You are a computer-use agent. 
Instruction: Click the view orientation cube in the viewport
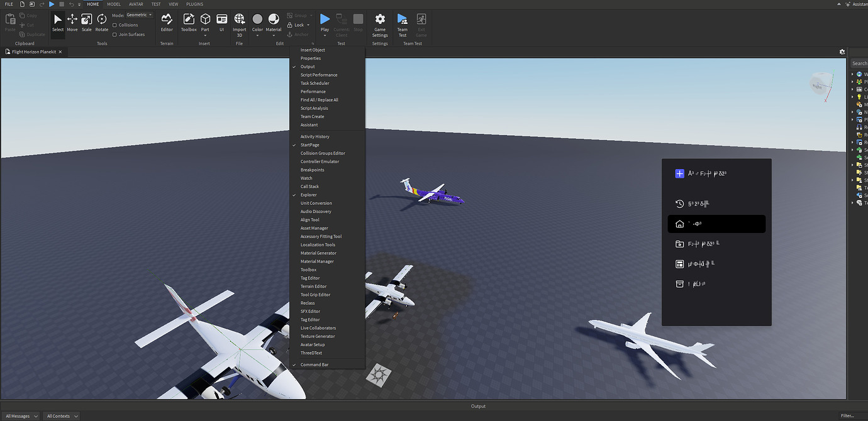pyautogui.click(x=821, y=84)
